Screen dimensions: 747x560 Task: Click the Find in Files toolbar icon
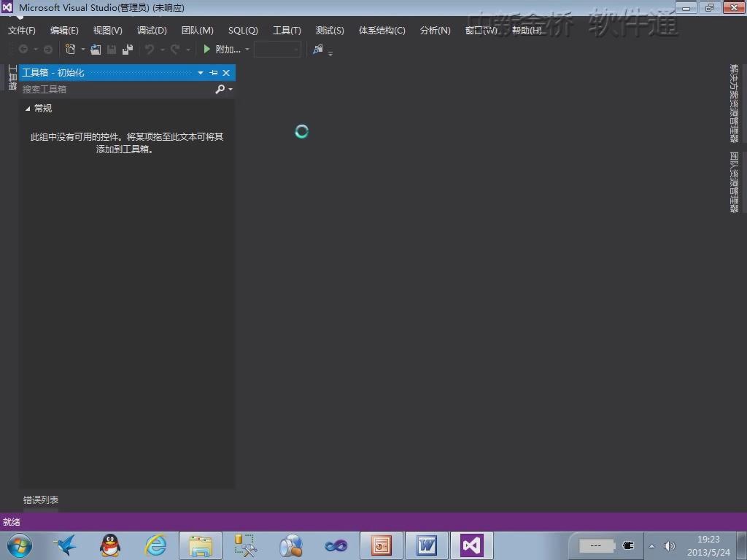coord(317,49)
